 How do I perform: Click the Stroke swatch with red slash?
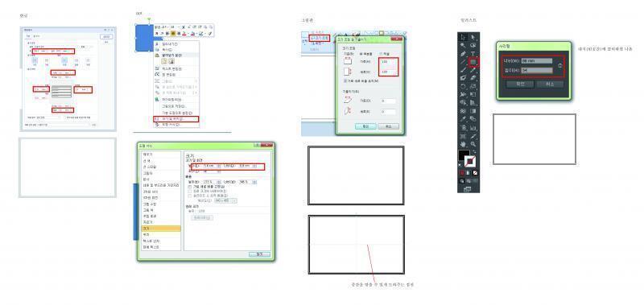(470, 160)
